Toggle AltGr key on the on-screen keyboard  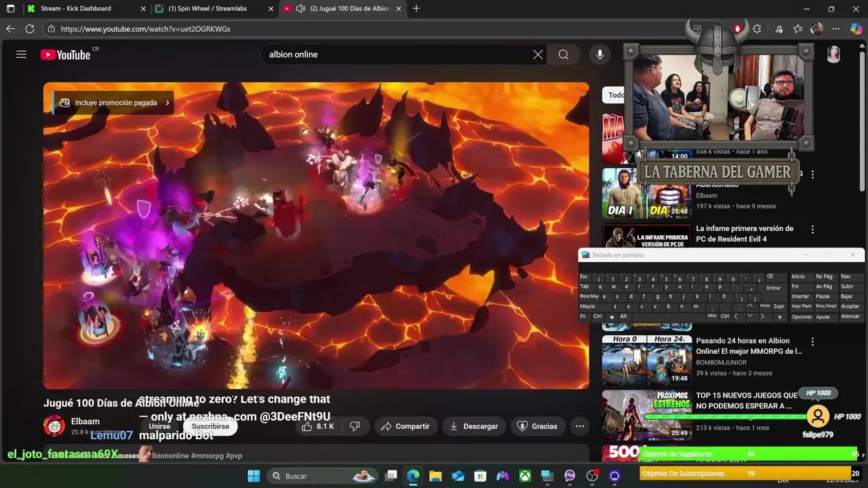point(711,316)
